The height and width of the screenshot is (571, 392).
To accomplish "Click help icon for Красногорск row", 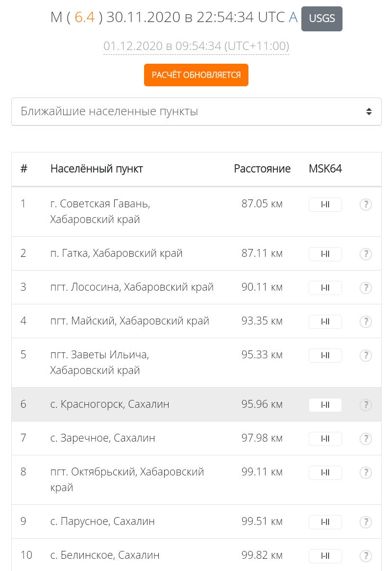I will (x=366, y=405).
